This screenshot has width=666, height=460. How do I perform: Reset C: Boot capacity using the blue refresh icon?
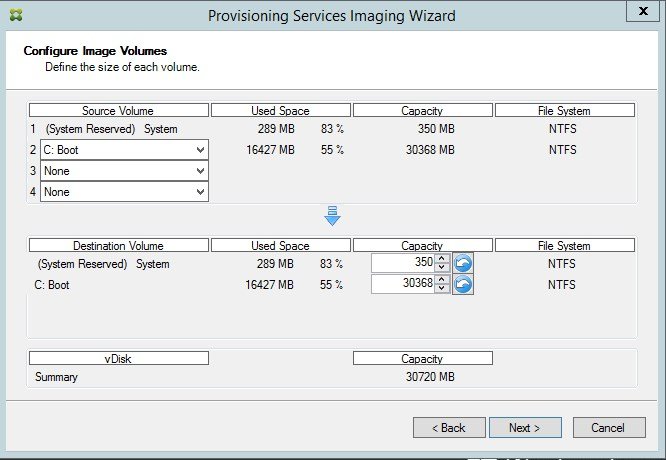463,285
